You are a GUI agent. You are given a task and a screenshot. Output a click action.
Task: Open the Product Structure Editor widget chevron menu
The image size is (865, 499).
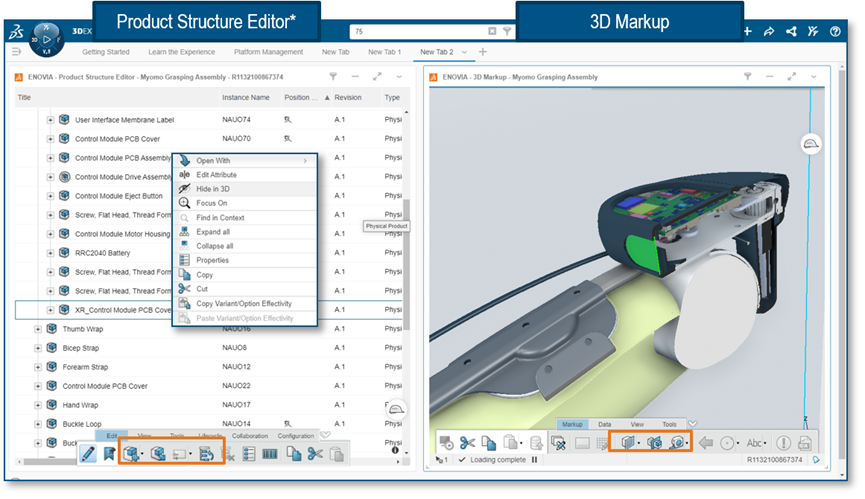399,77
